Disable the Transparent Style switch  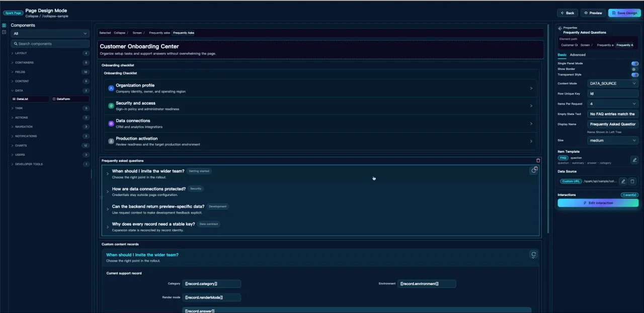click(x=635, y=75)
